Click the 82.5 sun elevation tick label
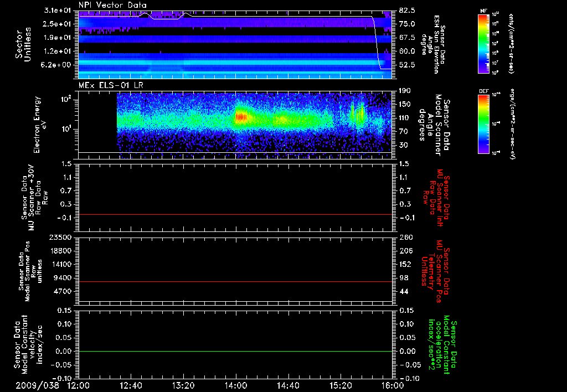567x392 pixels. pyautogui.click(x=407, y=10)
